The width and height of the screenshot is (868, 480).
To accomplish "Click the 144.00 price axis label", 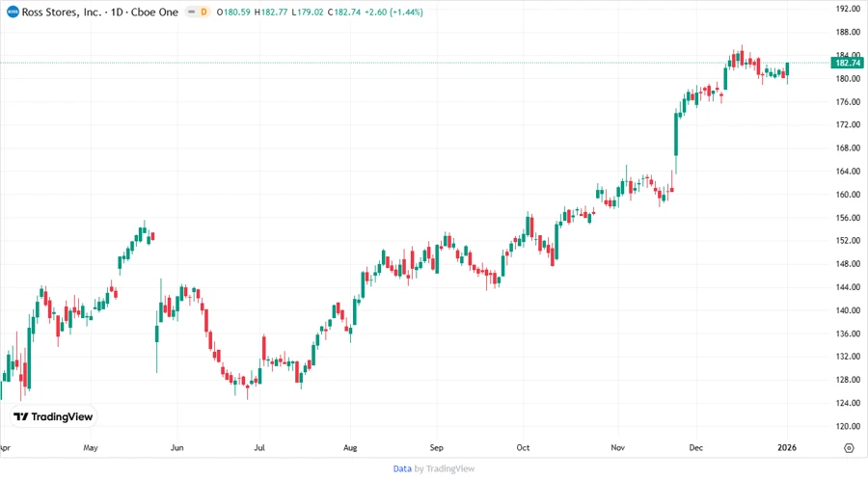I will (848, 287).
